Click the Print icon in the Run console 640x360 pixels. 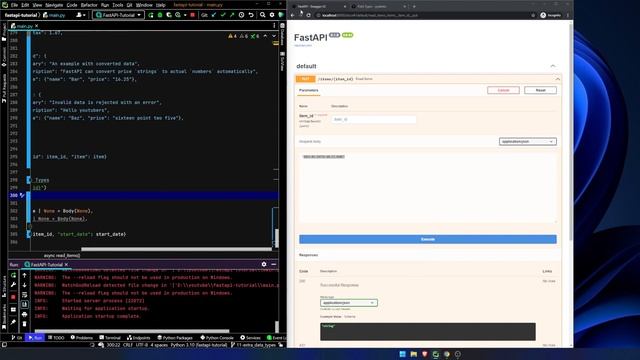[x=24, y=314]
